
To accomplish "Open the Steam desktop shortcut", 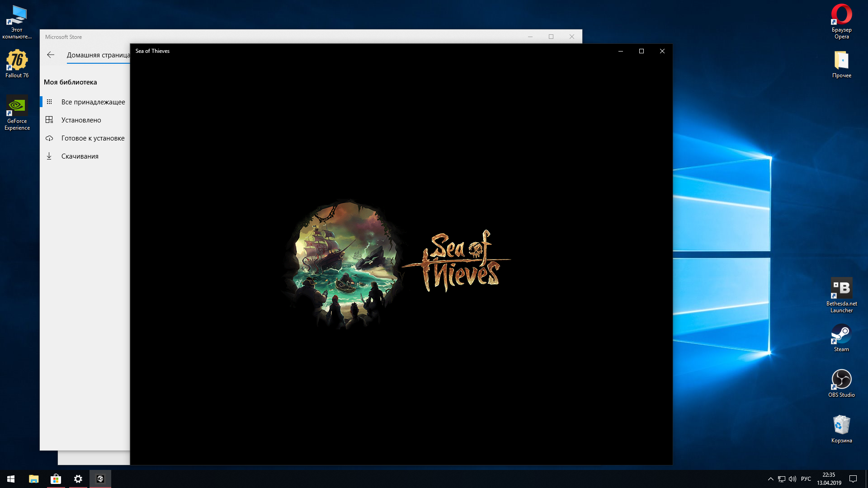I will point(841,338).
